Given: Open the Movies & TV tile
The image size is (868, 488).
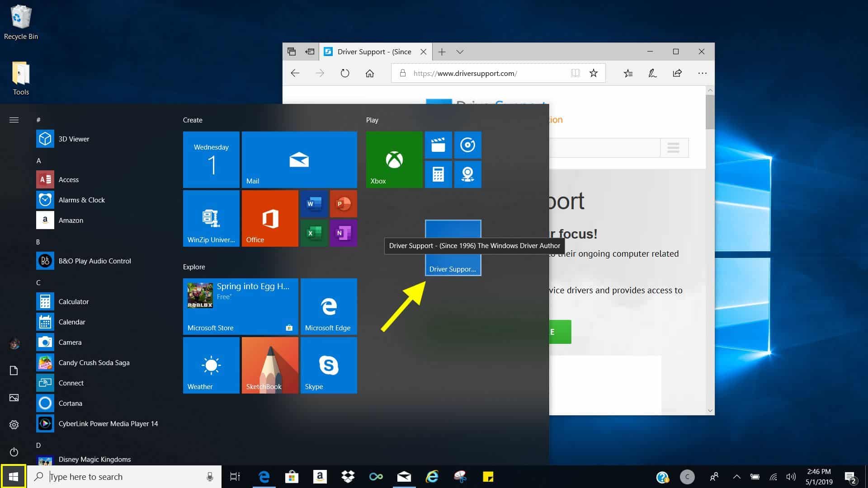Looking at the screenshot, I should (439, 145).
